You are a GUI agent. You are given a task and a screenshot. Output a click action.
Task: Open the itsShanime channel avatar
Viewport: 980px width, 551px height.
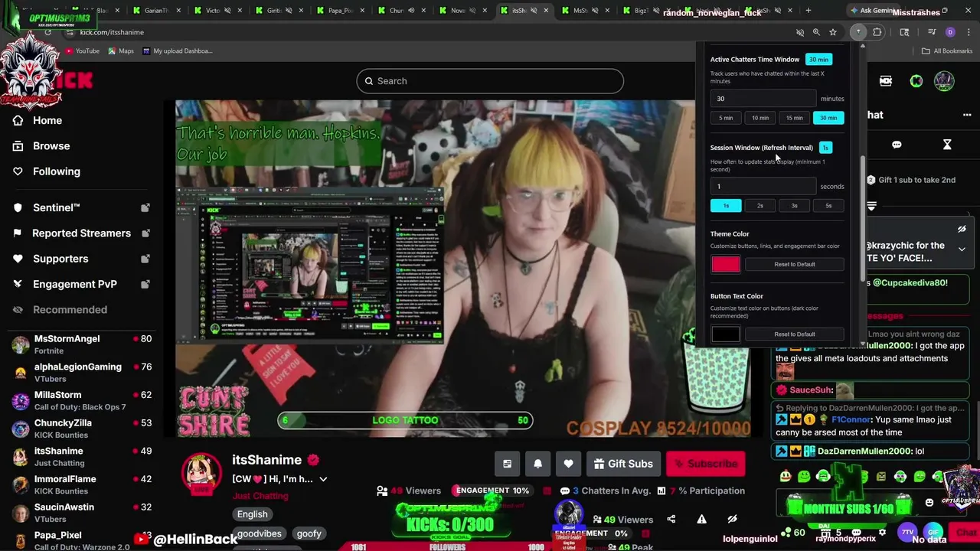coord(202,472)
